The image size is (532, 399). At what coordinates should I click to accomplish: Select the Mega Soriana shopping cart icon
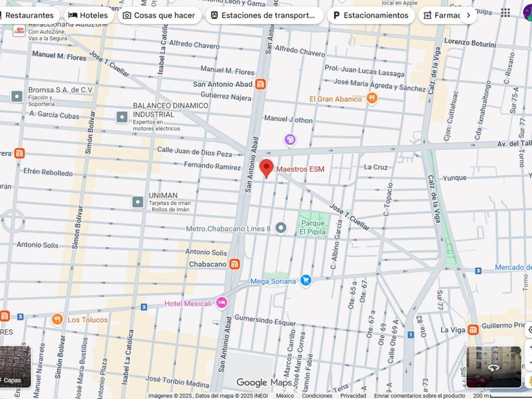(306, 281)
